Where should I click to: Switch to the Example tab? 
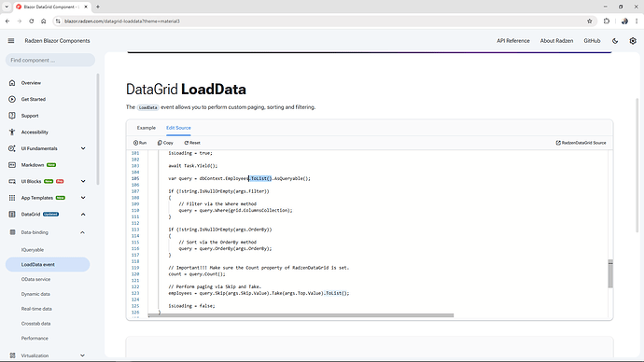click(147, 128)
